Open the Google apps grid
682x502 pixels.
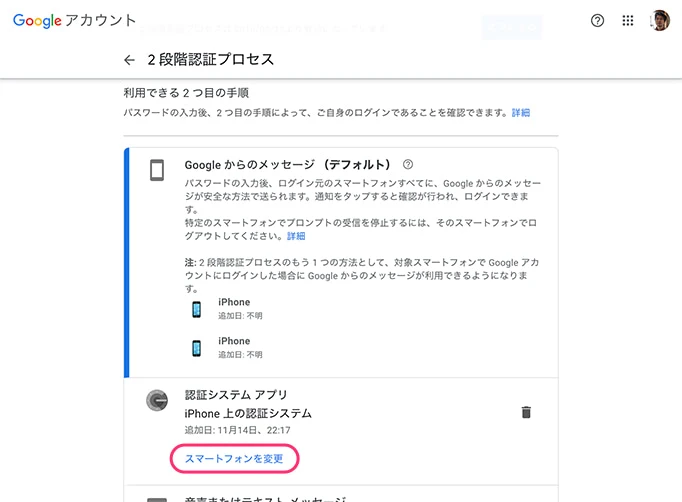[x=628, y=20]
